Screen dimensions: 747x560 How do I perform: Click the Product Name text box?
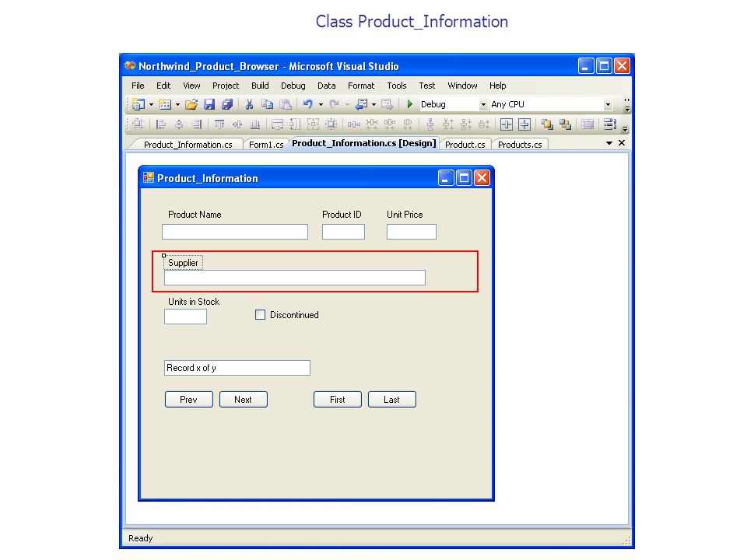[x=235, y=232]
